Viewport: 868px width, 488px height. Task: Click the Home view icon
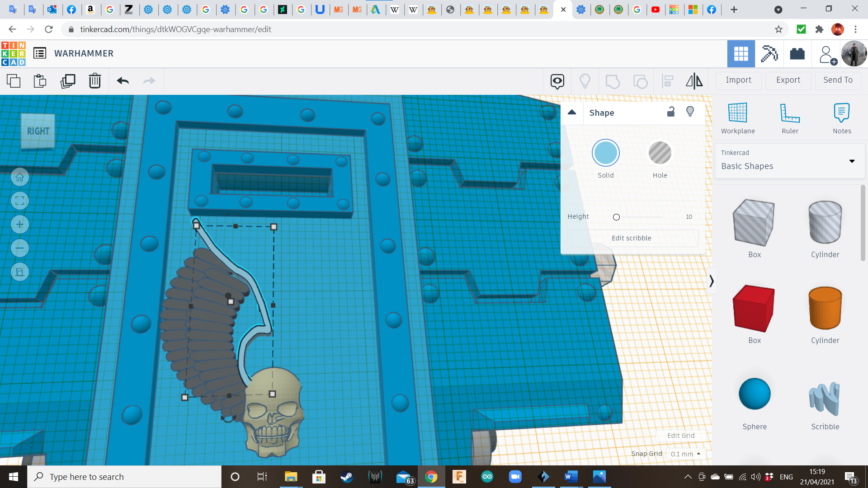20,177
